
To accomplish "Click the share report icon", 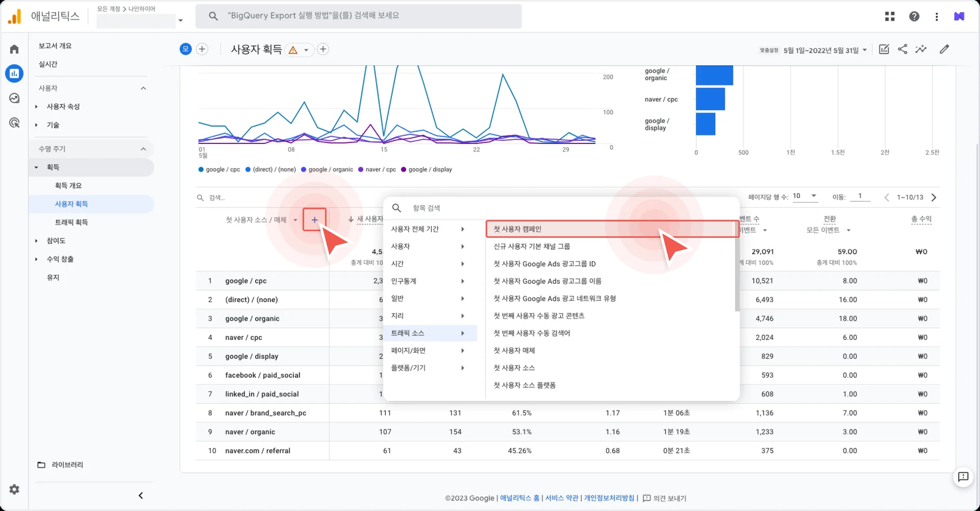I will click(x=902, y=49).
